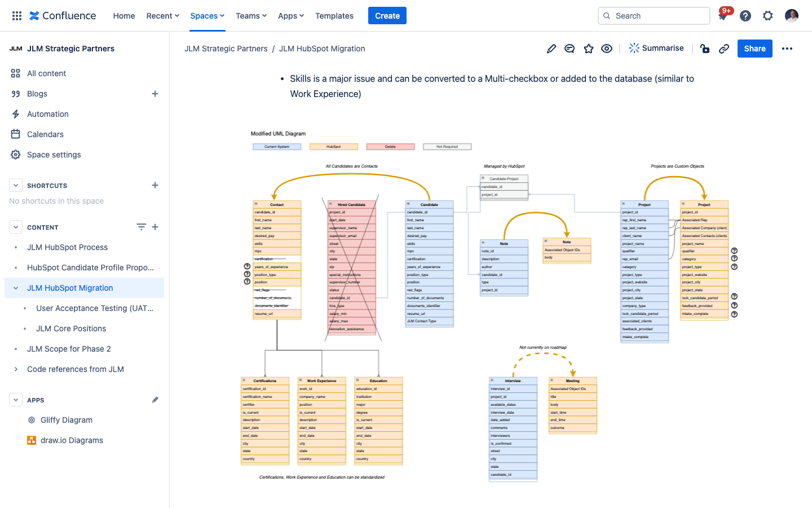Open JLM Strategic Partners breadcrumb link
This screenshot has width=812, height=508.
[226, 49]
